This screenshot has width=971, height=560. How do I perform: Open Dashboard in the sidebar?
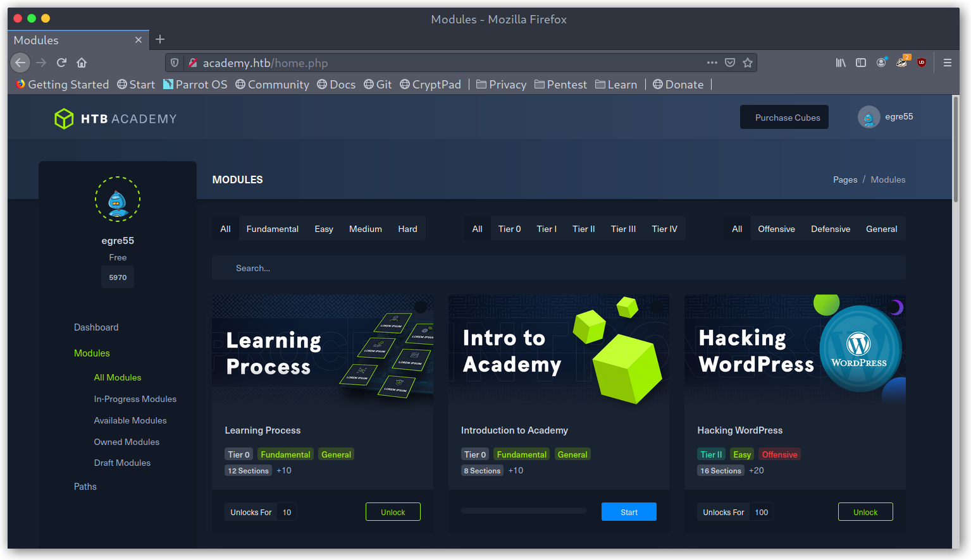(x=96, y=327)
